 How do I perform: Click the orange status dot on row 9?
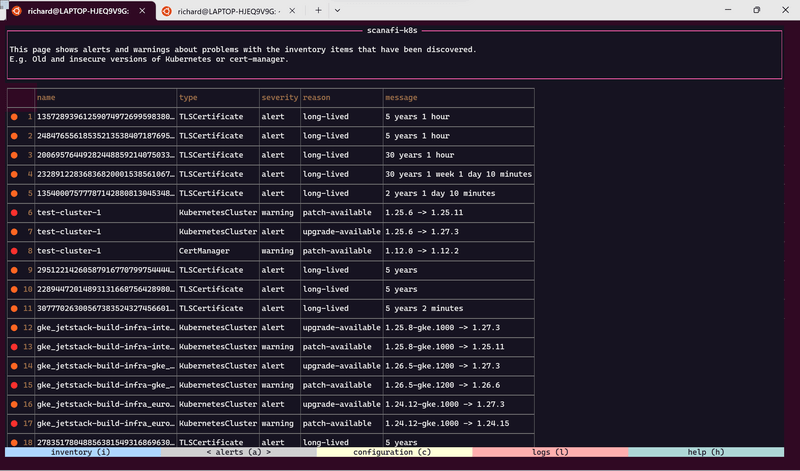pyautogui.click(x=14, y=270)
